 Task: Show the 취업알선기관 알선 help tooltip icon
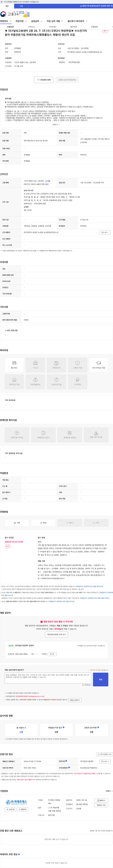63,727
